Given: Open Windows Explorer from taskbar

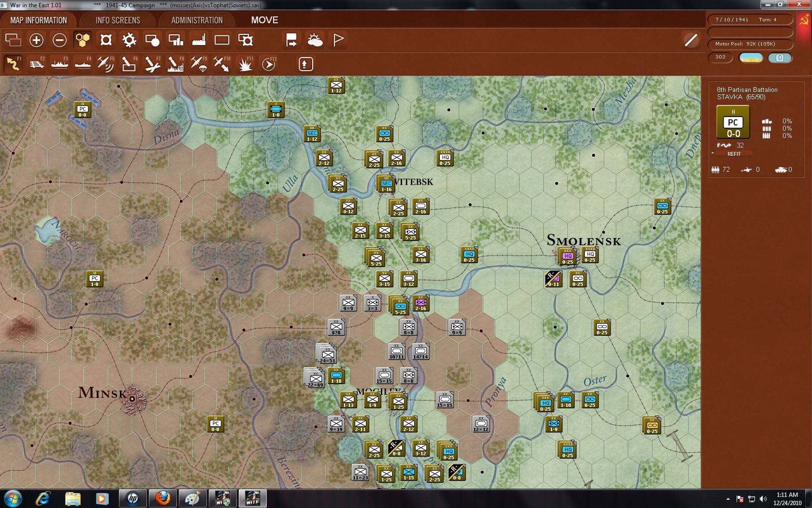Looking at the screenshot, I should (x=72, y=499).
